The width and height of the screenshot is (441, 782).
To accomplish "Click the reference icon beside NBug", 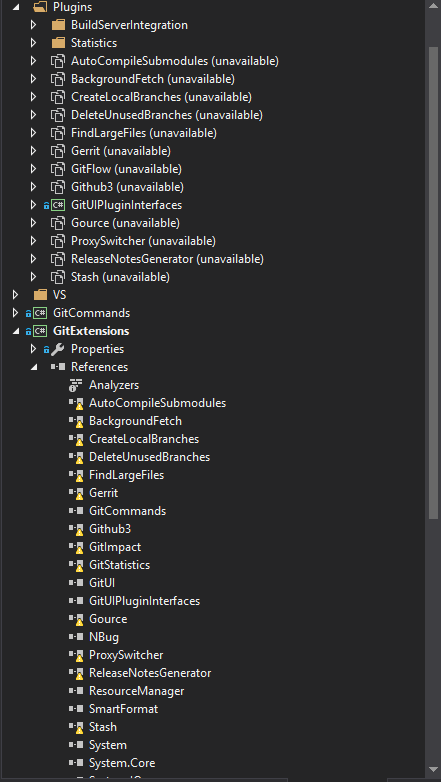I will (x=76, y=637).
